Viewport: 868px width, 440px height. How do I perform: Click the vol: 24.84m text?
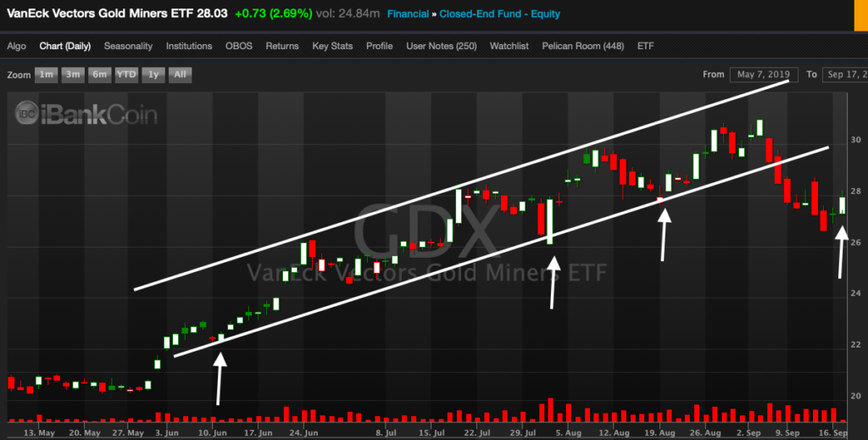348,14
